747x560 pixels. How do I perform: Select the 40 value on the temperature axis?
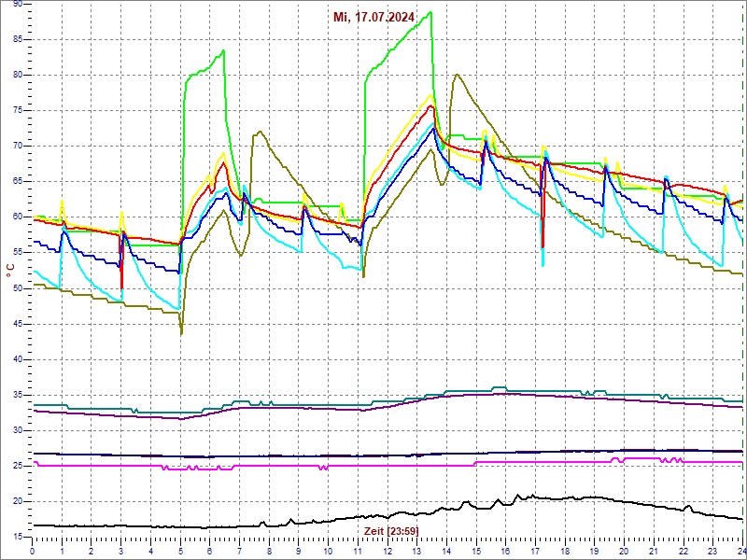(17, 360)
